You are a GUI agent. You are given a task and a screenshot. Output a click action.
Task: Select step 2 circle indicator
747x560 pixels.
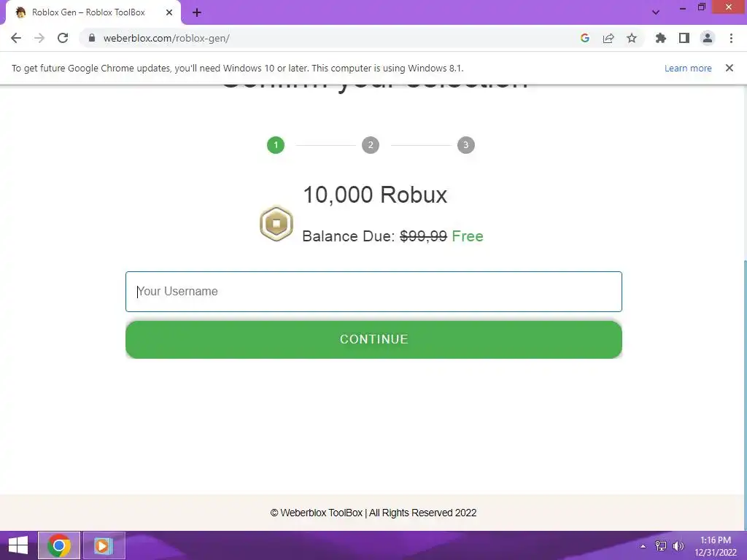coord(371,145)
